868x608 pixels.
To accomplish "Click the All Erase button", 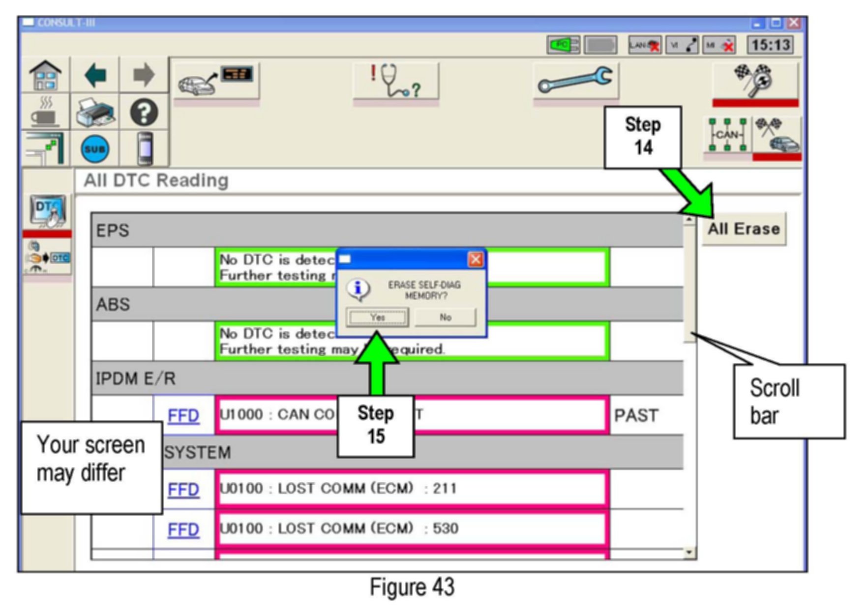I will (744, 229).
